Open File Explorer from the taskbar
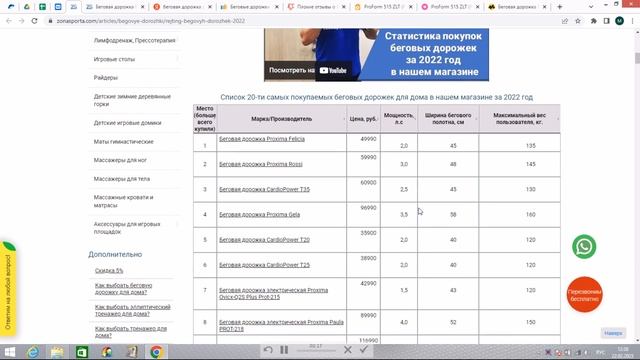Viewport: 640px width, 360px height. click(57, 352)
